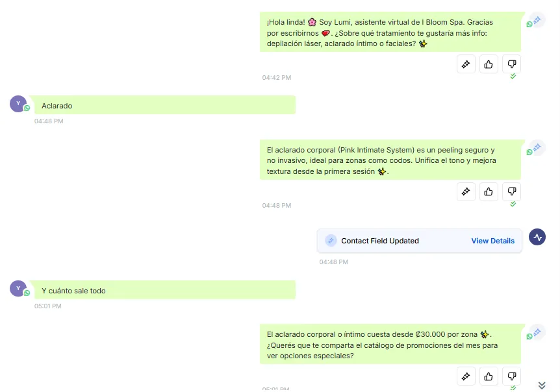Click the activity pulse icon beside Contact Field Updated
The width and height of the screenshot is (560, 392).
pyautogui.click(x=537, y=237)
